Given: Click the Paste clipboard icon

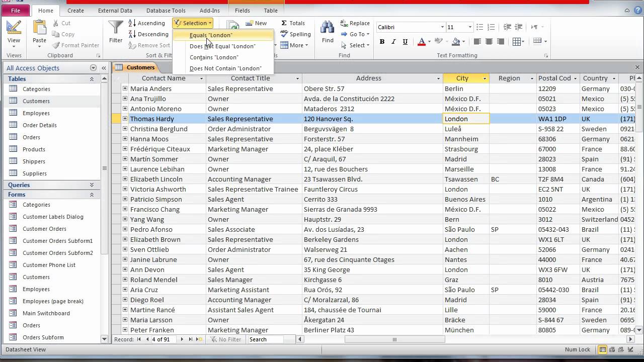Looking at the screenshot, I should (x=39, y=28).
